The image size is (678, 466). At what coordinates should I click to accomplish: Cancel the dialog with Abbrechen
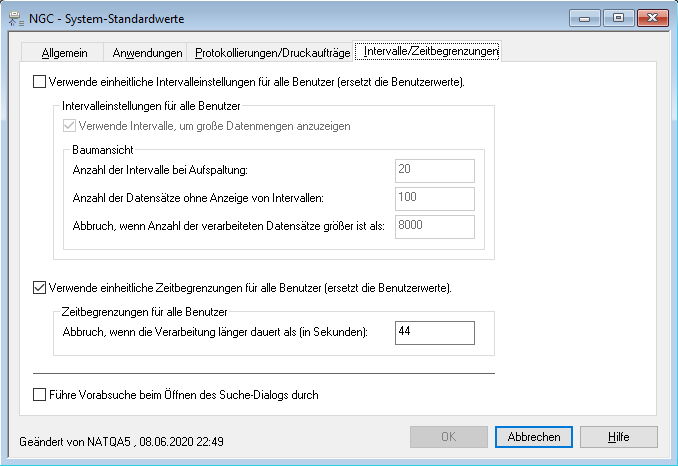534,437
